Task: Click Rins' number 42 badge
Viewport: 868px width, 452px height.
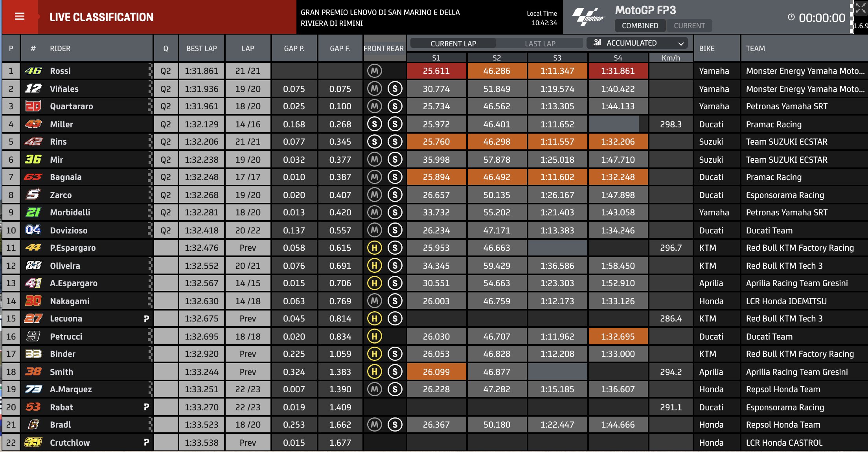Action: (33, 141)
